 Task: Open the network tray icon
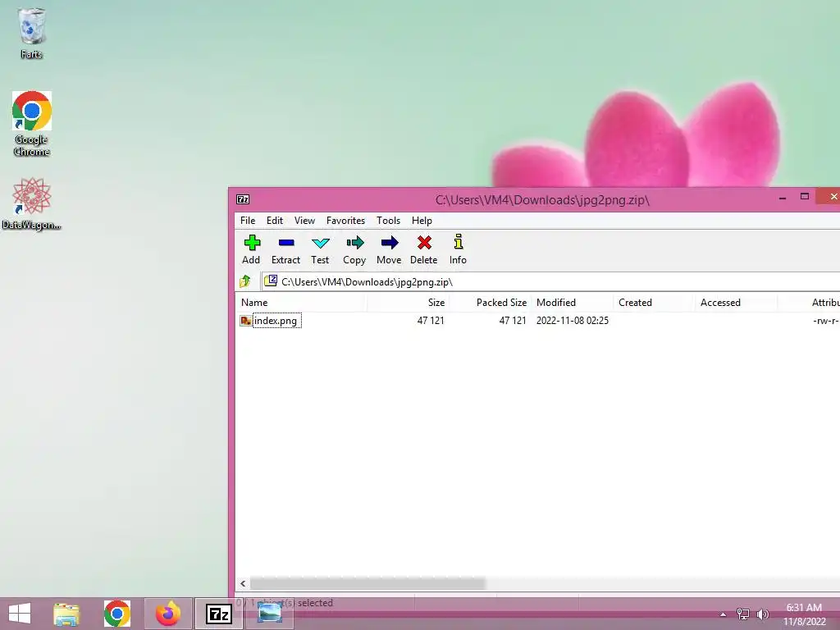tap(743, 614)
